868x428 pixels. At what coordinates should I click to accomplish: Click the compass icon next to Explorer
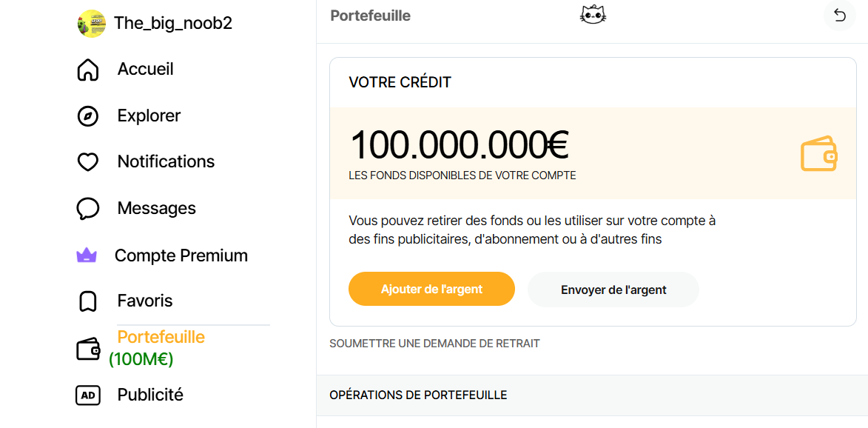point(87,117)
